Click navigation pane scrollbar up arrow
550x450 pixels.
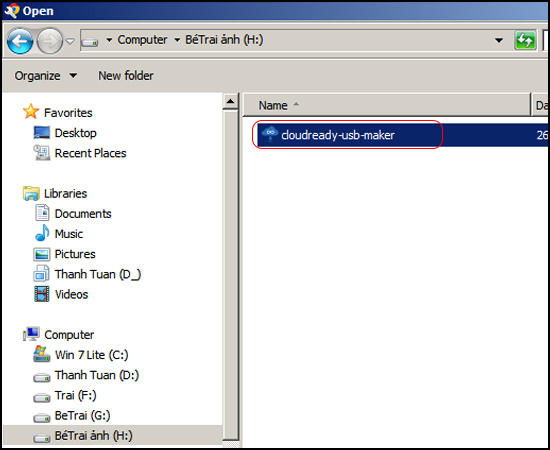230,102
